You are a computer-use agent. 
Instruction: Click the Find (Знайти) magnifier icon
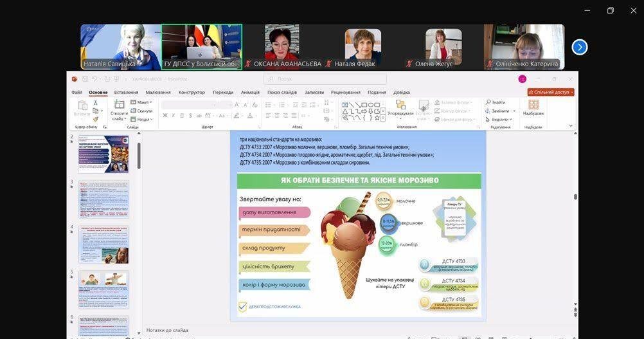coord(488,102)
